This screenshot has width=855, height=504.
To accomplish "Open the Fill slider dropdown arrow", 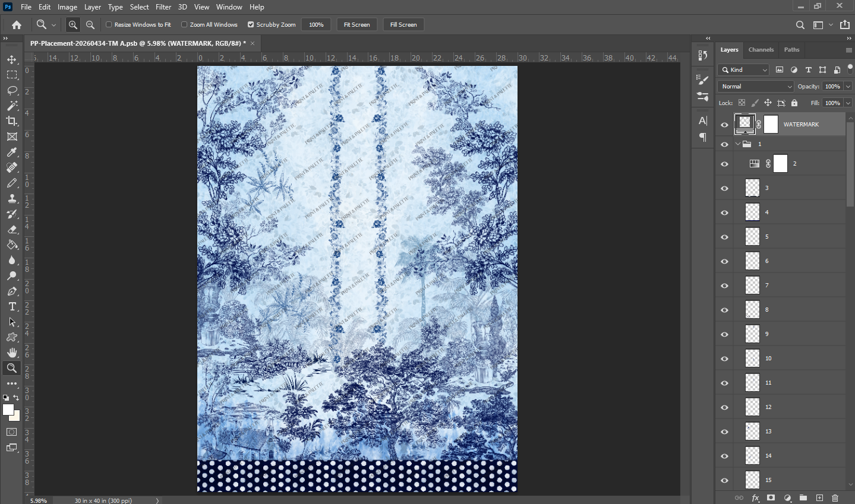I will (848, 103).
